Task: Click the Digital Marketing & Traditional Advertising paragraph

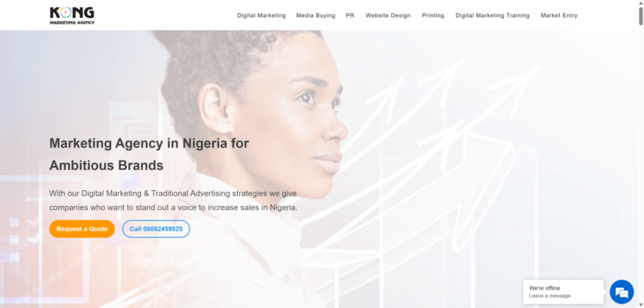Action: (x=174, y=201)
